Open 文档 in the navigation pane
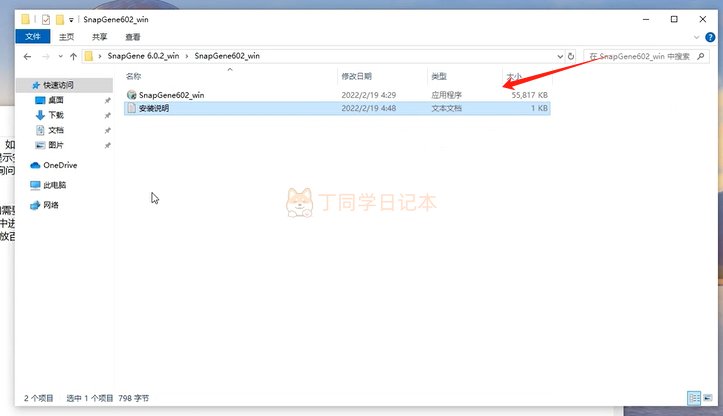The height and width of the screenshot is (416, 723). tap(56, 131)
